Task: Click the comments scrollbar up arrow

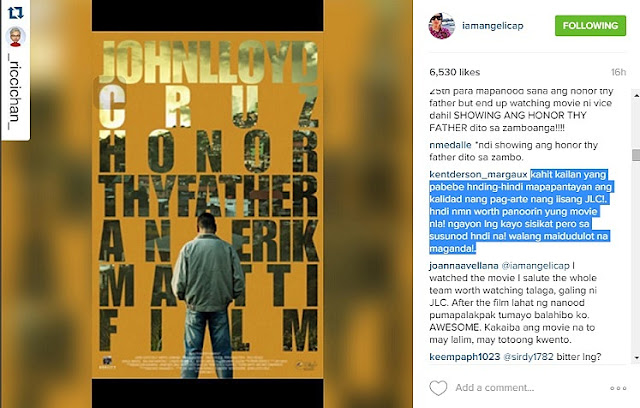Action: pos(636,95)
